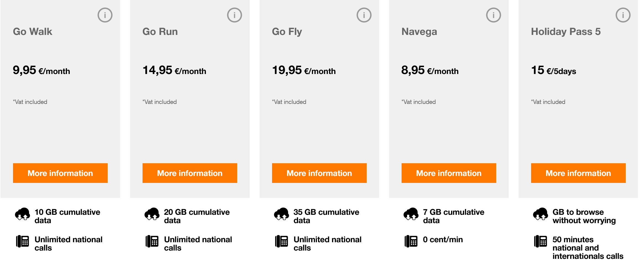This screenshot has width=644, height=273.
Task: Click the Go Fly More information button
Action: tap(319, 173)
